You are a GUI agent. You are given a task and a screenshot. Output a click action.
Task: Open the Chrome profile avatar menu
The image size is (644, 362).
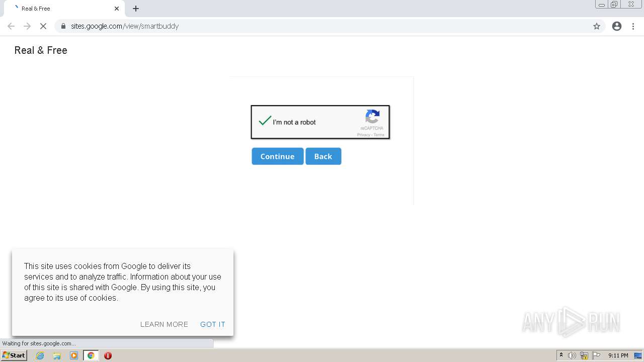click(617, 26)
